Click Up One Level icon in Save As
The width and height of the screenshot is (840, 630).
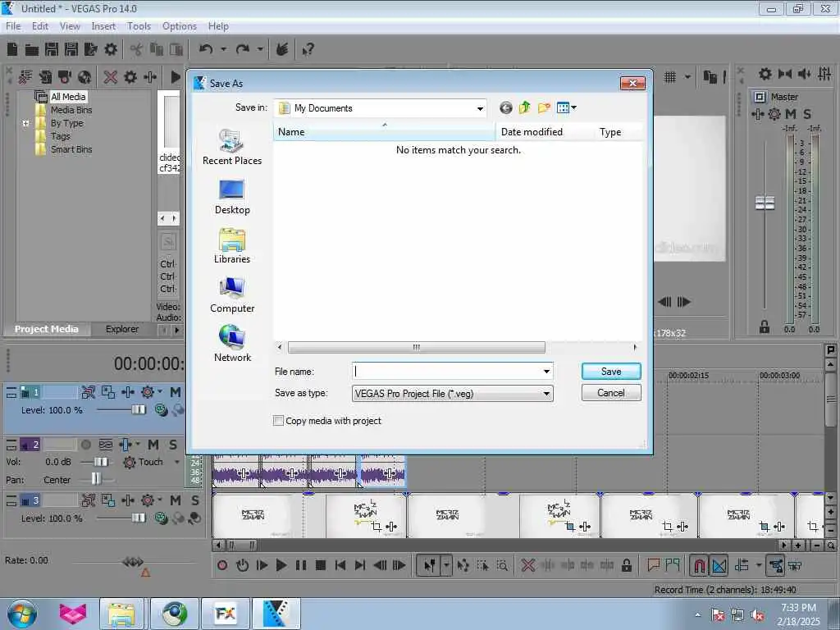(524, 107)
